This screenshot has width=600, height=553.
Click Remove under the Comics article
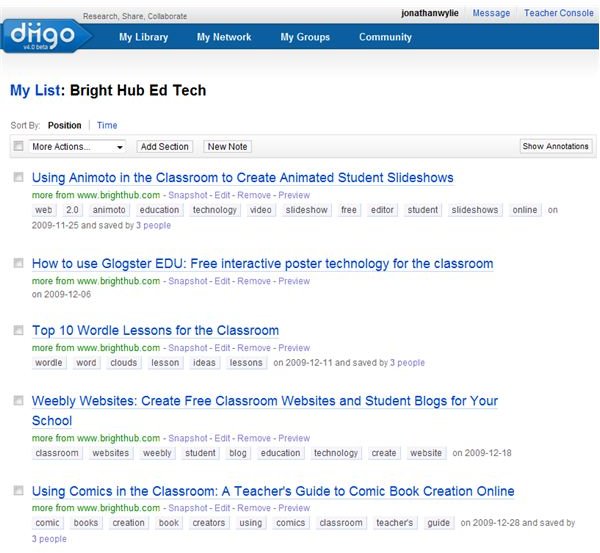[254, 508]
